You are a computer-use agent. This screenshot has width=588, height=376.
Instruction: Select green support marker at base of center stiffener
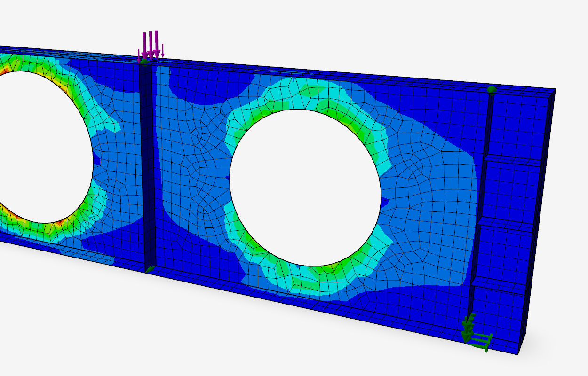149,269
